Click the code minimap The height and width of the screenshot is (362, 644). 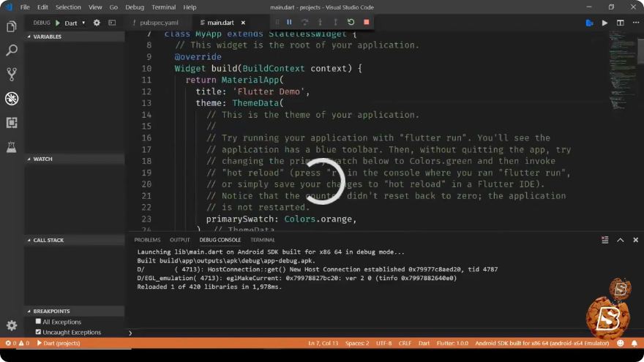pyautogui.click(x=621, y=69)
